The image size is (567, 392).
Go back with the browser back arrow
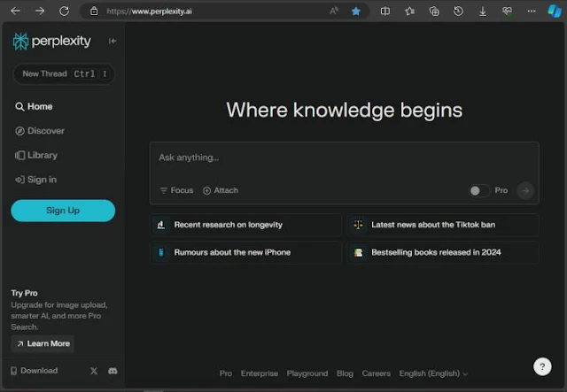16,12
